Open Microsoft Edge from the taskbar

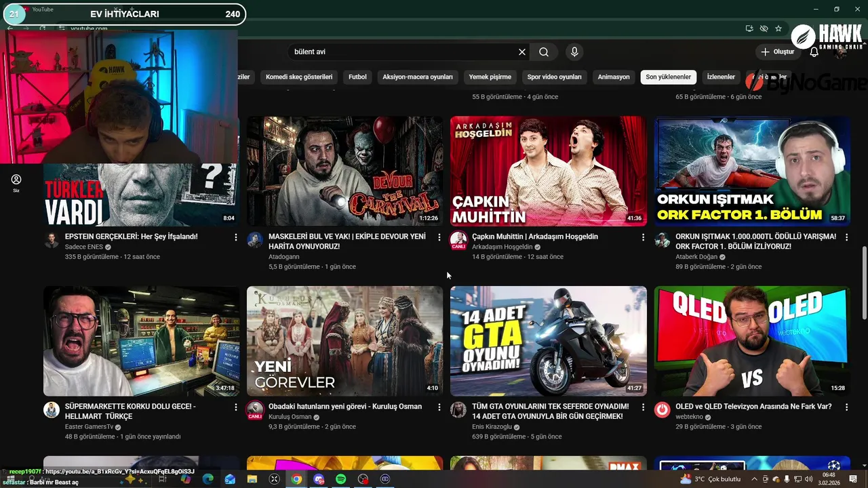pos(208,479)
